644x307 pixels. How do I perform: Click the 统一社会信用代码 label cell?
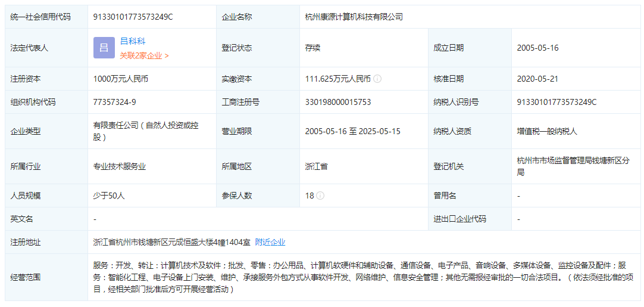(46, 17)
